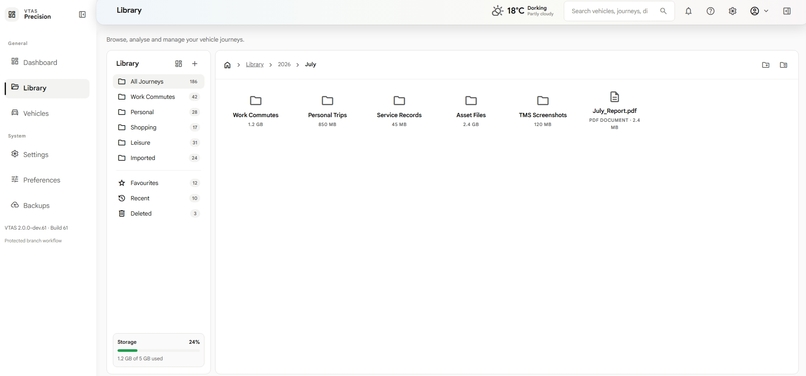Open Vehicles in the sidebar
This screenshot has height=376, width=806.
click(x=46, y=113)
